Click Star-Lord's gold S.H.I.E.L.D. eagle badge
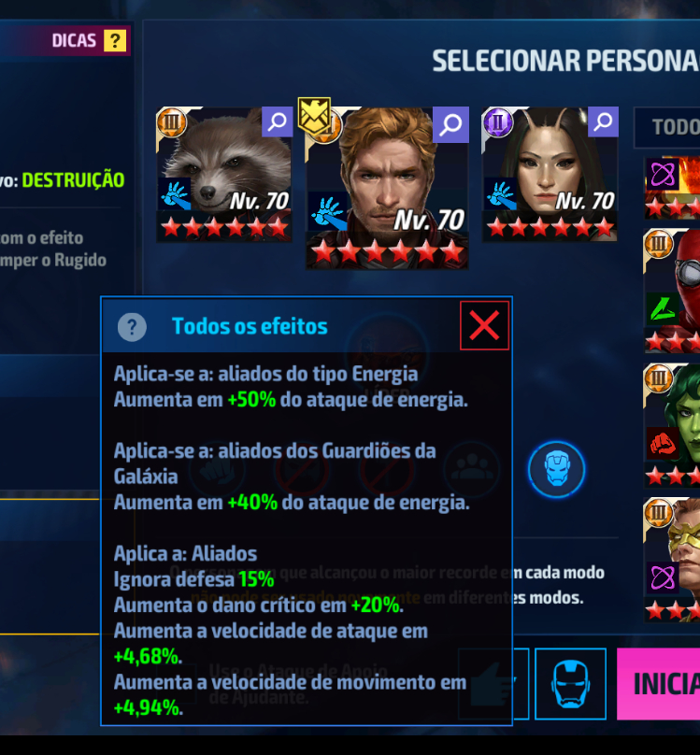Image resolution: width=700 pixels, height=755 pixels. point(314,116)
